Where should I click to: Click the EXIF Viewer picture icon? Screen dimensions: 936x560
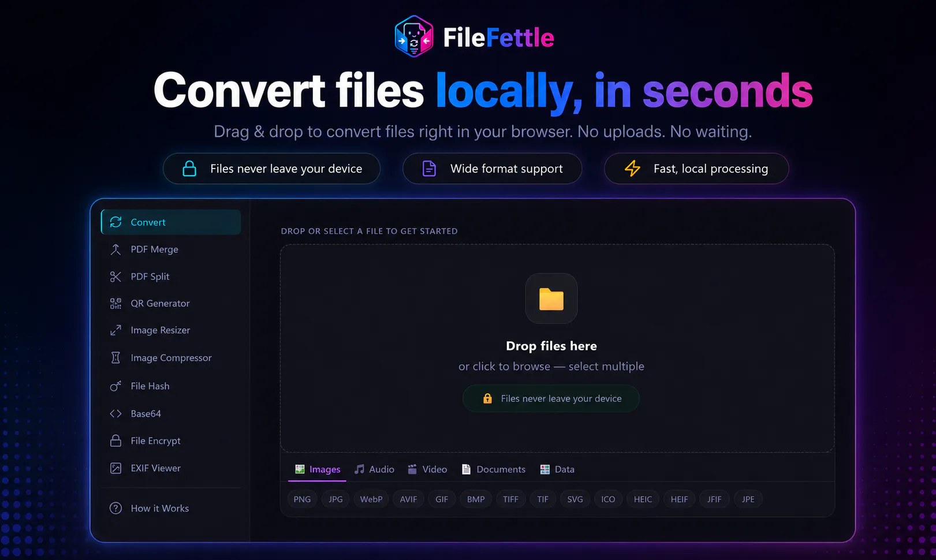pos(115,468)
